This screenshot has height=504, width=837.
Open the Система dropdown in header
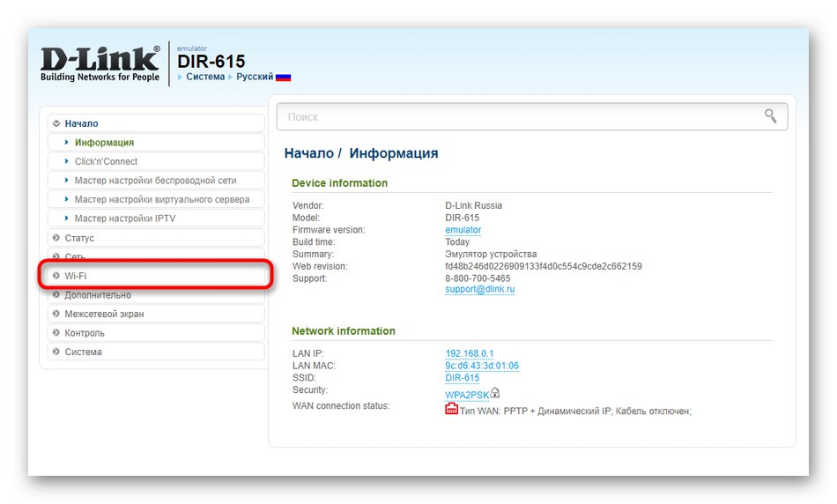205,77
